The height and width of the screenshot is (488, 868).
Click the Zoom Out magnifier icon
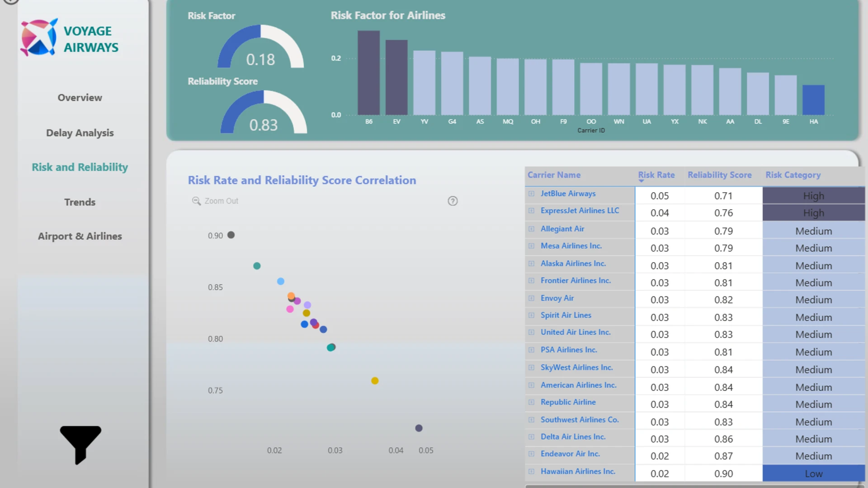(196, 201)
